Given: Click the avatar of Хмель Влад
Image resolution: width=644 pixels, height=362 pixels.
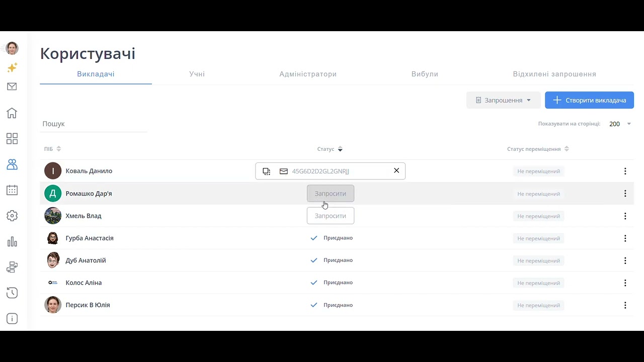Looking at the screenshot, I should coord(53,216).
